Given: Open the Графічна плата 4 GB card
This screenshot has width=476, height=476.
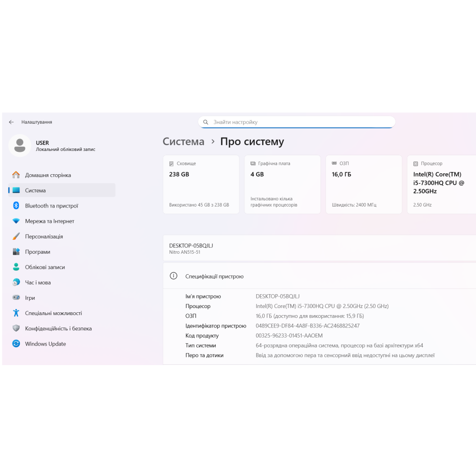Looking at the screenshot, I should [282, 184].
